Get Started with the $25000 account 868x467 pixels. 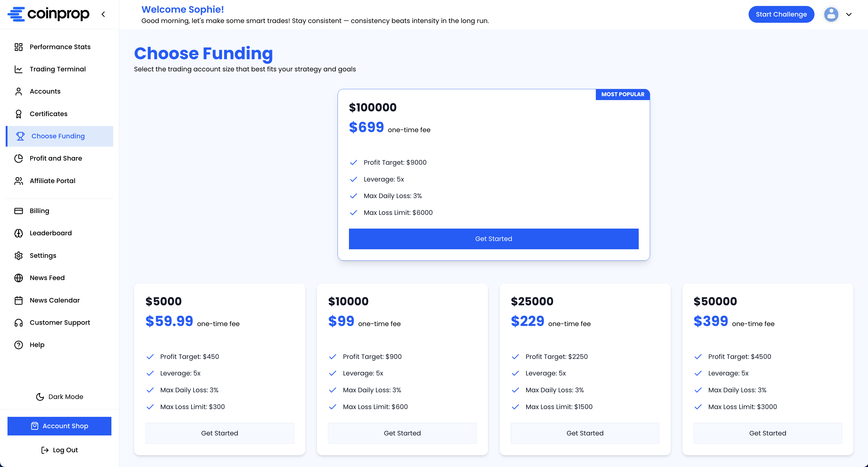click(x=585, y=433)
